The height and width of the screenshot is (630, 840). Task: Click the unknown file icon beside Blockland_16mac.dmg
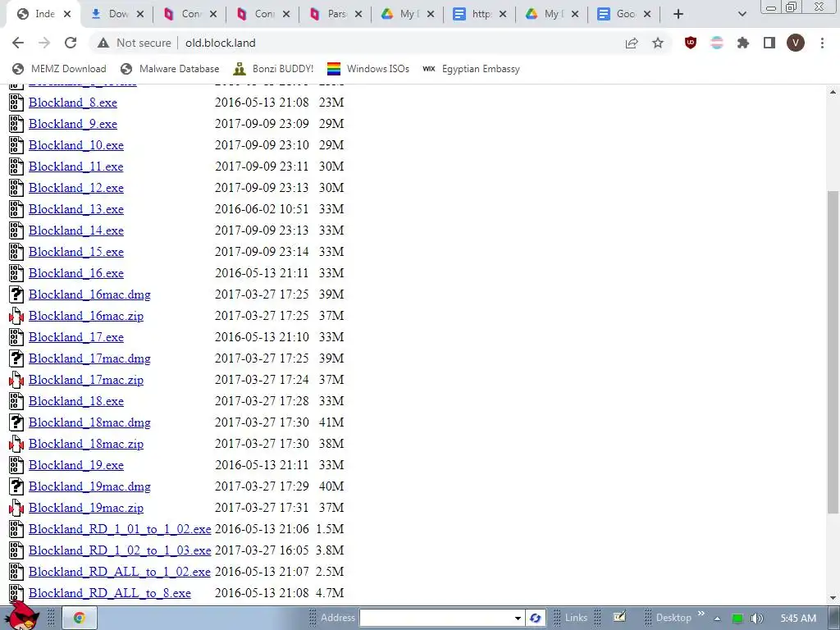16,294
